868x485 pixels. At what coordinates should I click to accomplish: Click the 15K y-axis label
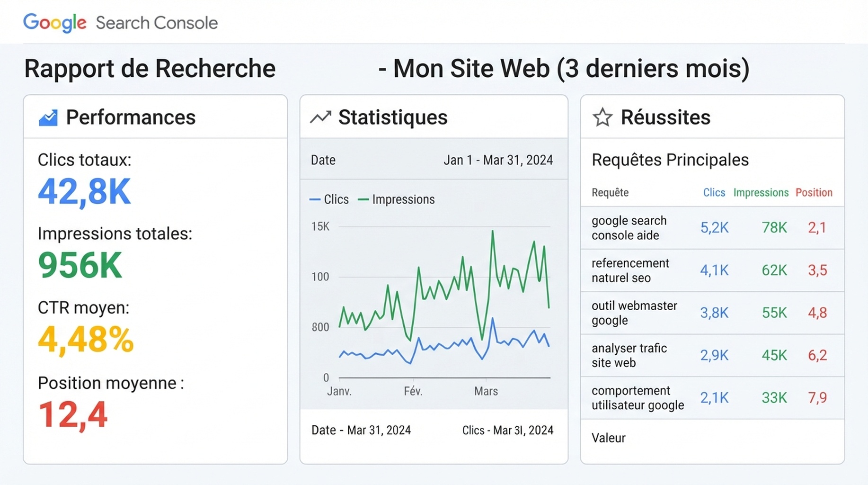[x=320, y=226]
